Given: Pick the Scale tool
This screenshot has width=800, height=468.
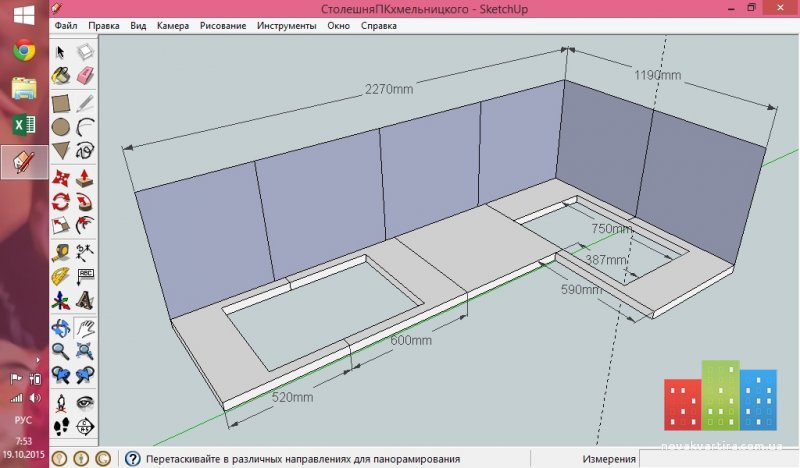Looking at the screenshot, I should [61, 225].
